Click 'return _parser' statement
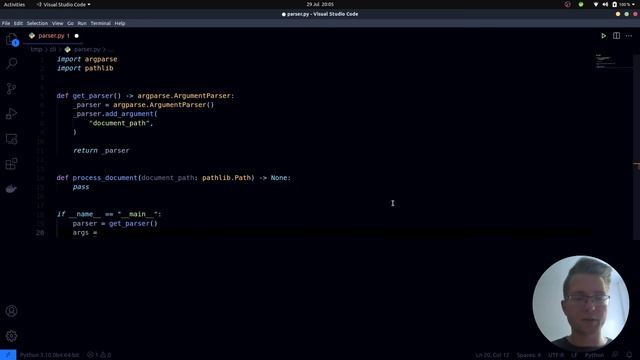Image resolution: width=640 pixels, height=360 pixels. pyautogui.click(x=101, y=150)
